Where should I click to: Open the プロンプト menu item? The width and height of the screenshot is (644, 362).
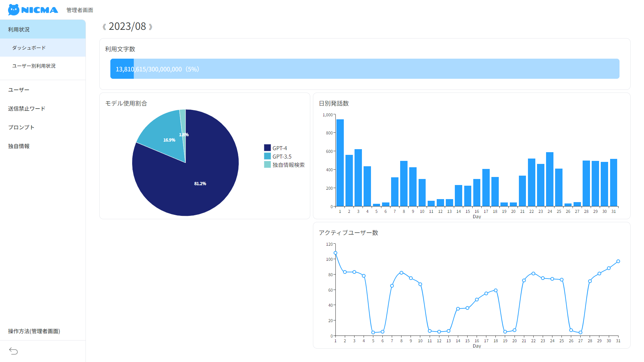tap(21, 127)
